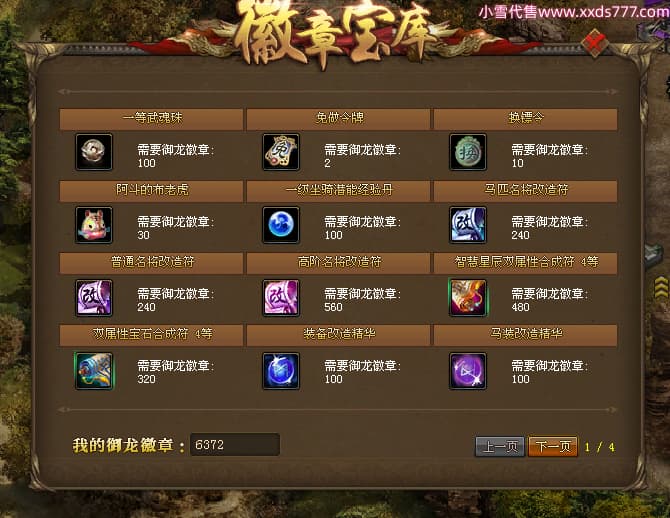Pick the 阿斗的布老虎 cloth tiger icon

click(x=94, y=225)
